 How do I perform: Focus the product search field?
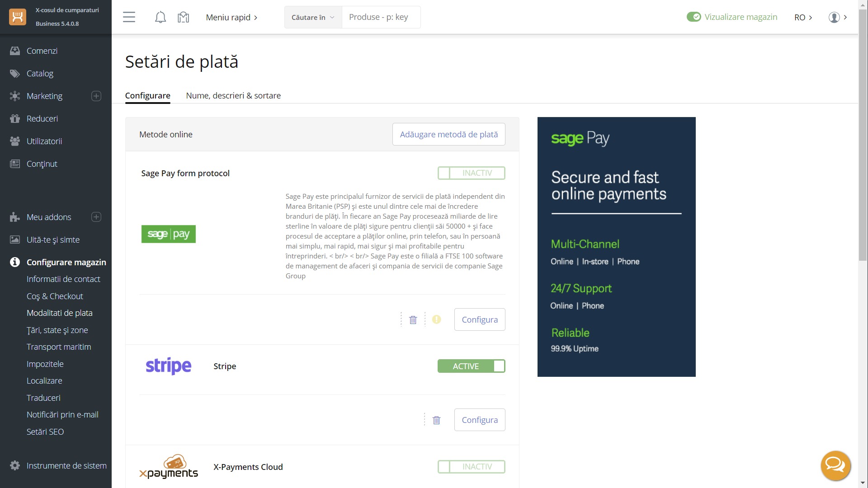coord(381,17)
